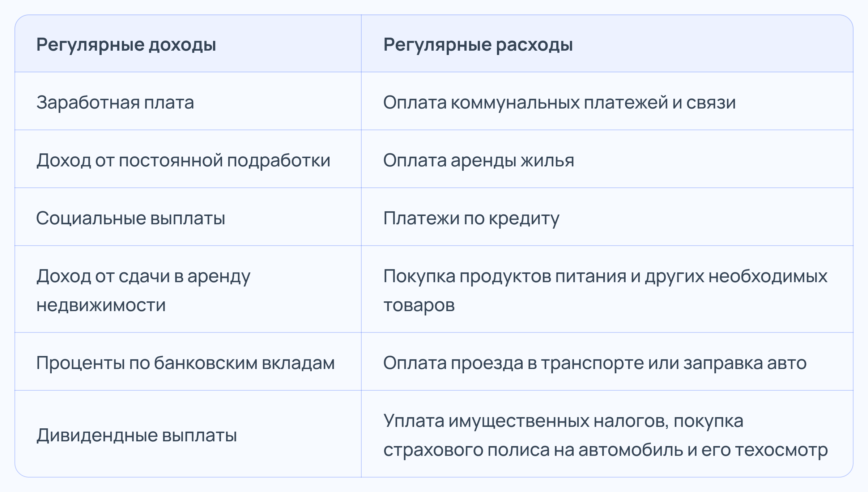Click the "Регулярные доходы" column header
Viewport: 868px width, 492px height.
126,45
